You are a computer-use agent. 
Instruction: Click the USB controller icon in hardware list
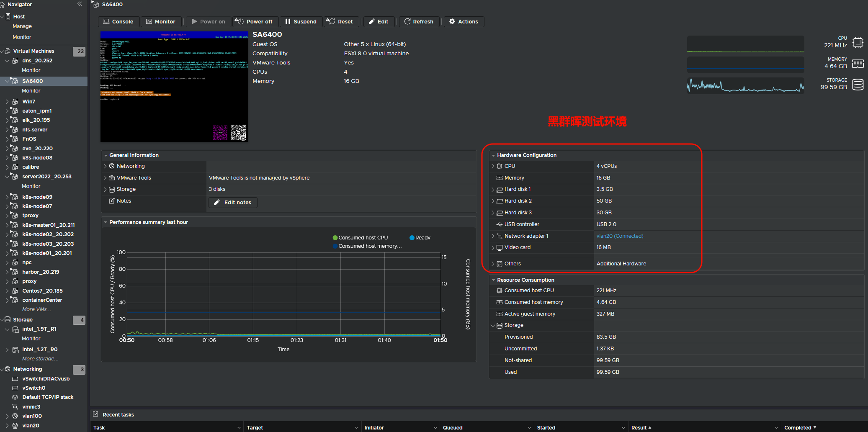tap(500, 224)
